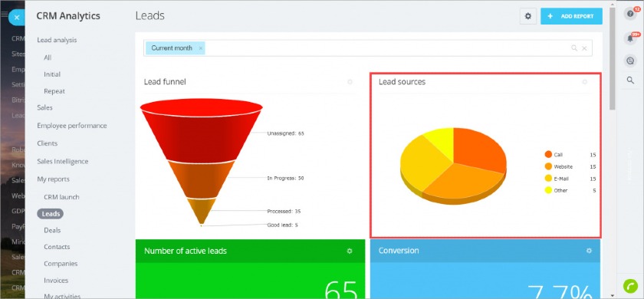Click the 'In Progress: 50' funnel label

click(285, 178)
